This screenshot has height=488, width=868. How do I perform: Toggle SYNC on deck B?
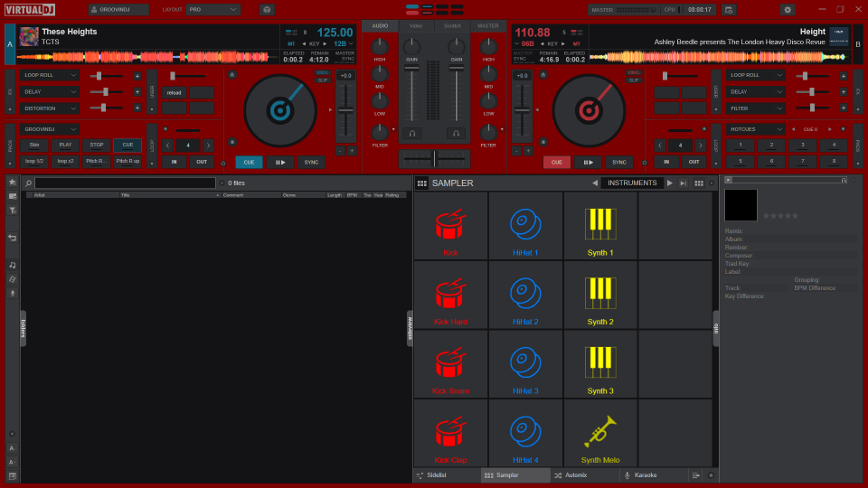pos(618,162)
